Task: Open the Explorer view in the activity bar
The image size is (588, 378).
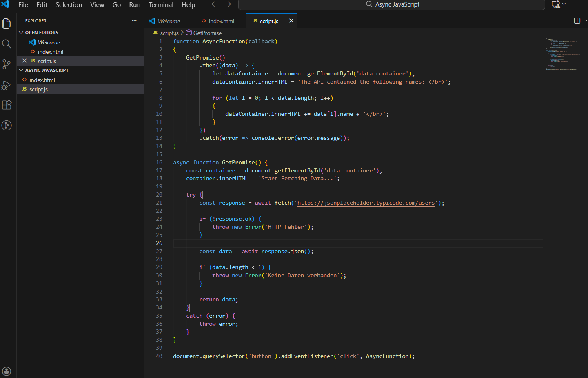Action: tap(7, 23)
